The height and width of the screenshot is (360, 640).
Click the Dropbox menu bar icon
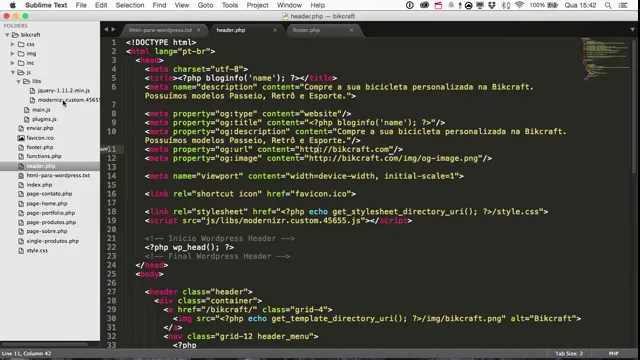[492, 5]
